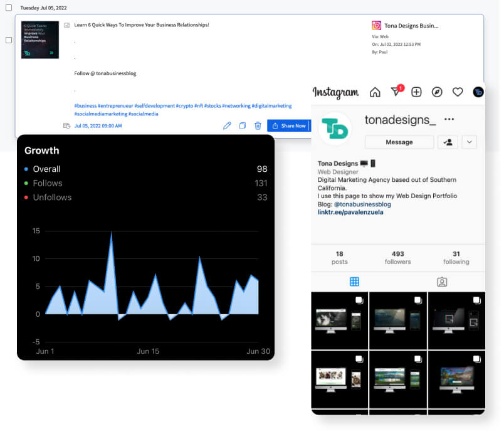Switch to the posts grid tab

[x=354, y=282]
